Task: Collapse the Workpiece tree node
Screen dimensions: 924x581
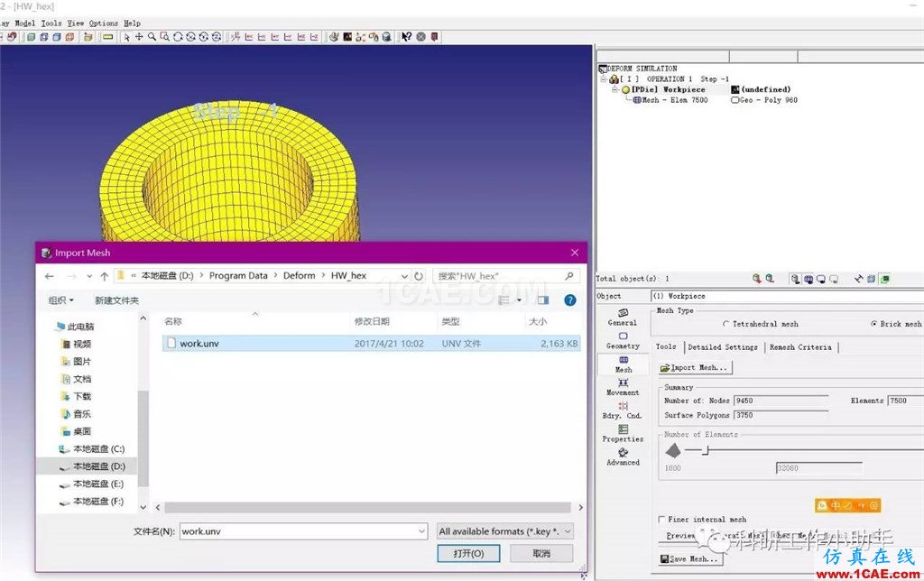Action: tap(614, 89)
